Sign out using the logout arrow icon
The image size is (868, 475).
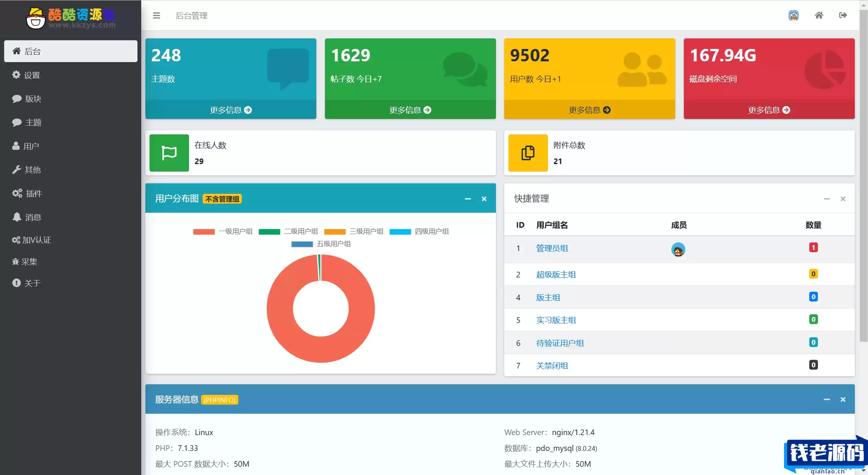pos(843,15)
